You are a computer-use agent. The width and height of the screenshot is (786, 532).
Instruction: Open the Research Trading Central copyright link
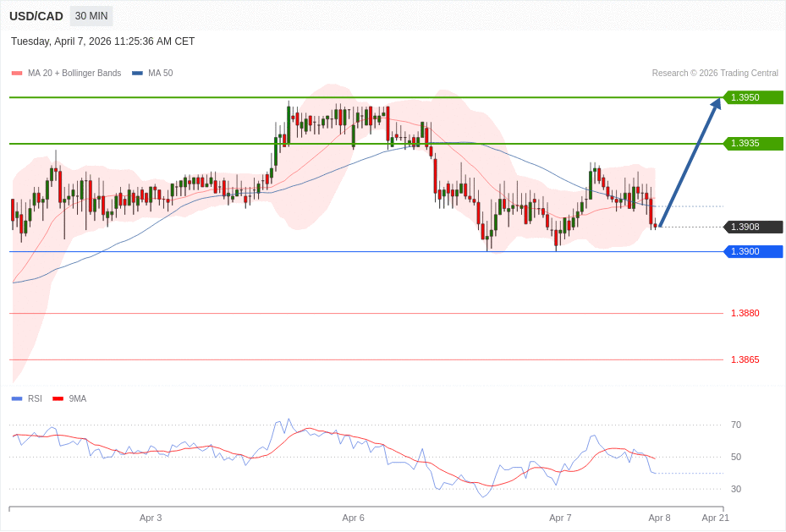pyautogui.click(x=714, y=74)
